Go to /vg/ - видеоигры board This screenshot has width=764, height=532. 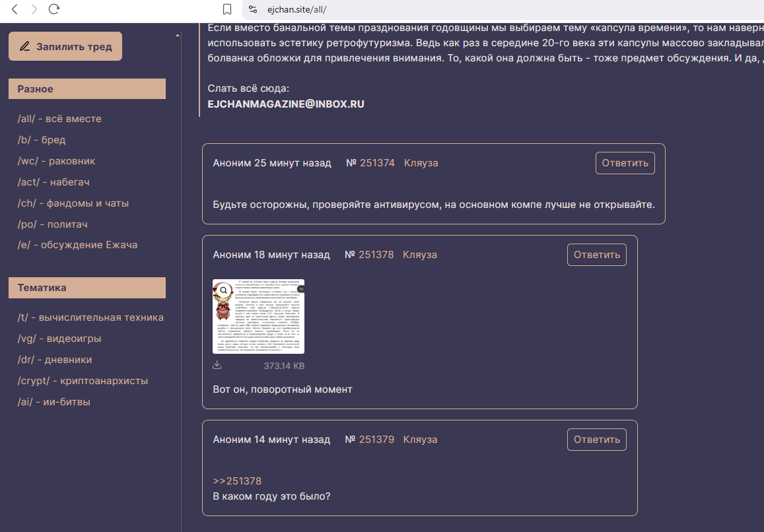59,339
